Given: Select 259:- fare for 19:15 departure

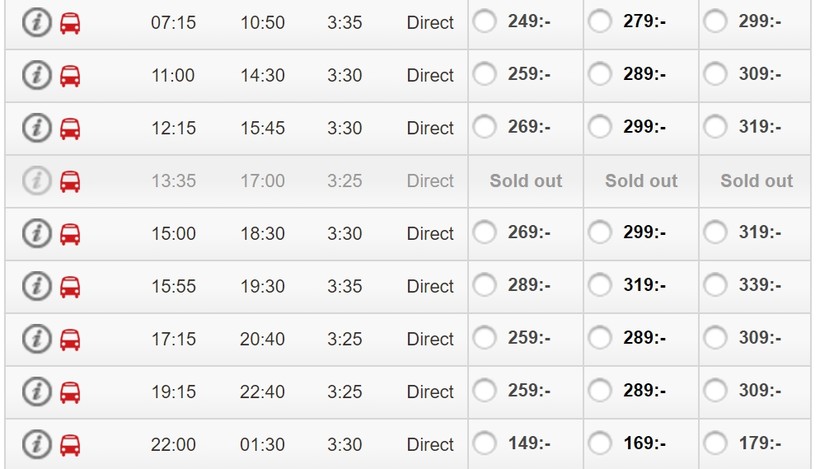Looking at the screenshot, I should [485, 391].
